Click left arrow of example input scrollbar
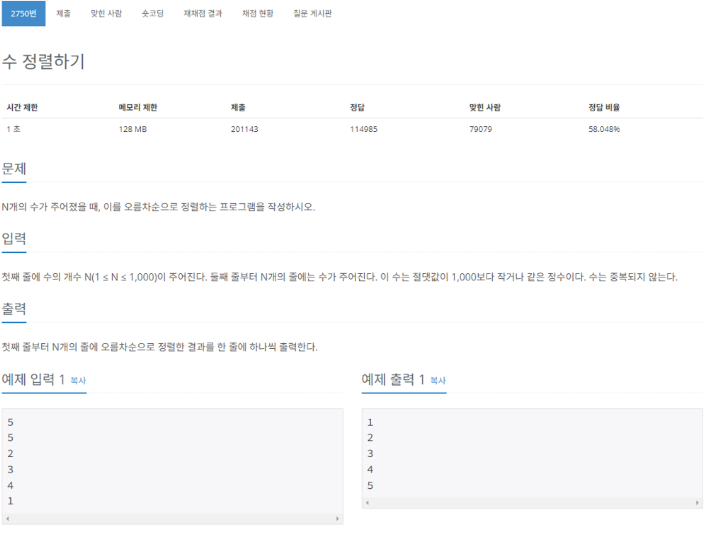Screen dimensions: 707x538 [8, 519]
